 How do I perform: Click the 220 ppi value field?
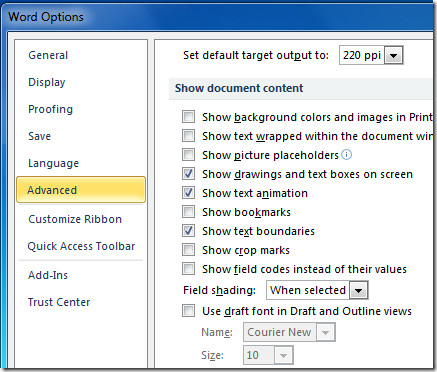coord(362,55)
